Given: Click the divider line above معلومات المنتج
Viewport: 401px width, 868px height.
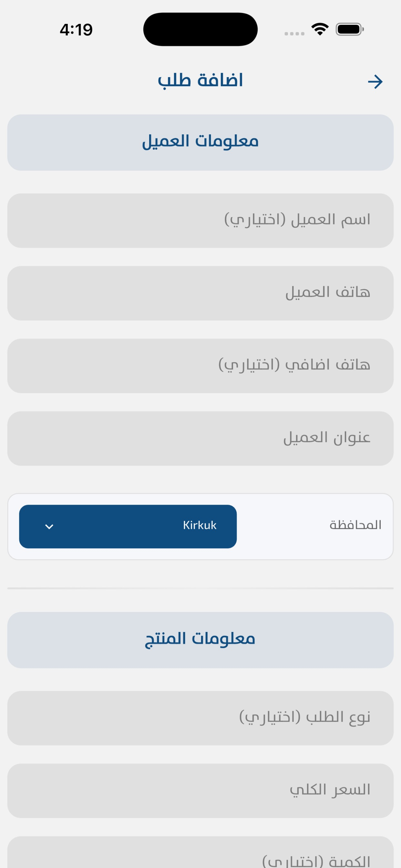Looking at the screenshot, I should 200,588.
